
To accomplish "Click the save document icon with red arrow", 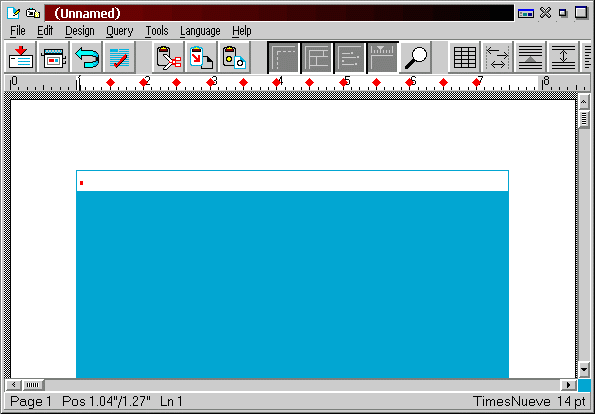I will [x=20, y=57].
